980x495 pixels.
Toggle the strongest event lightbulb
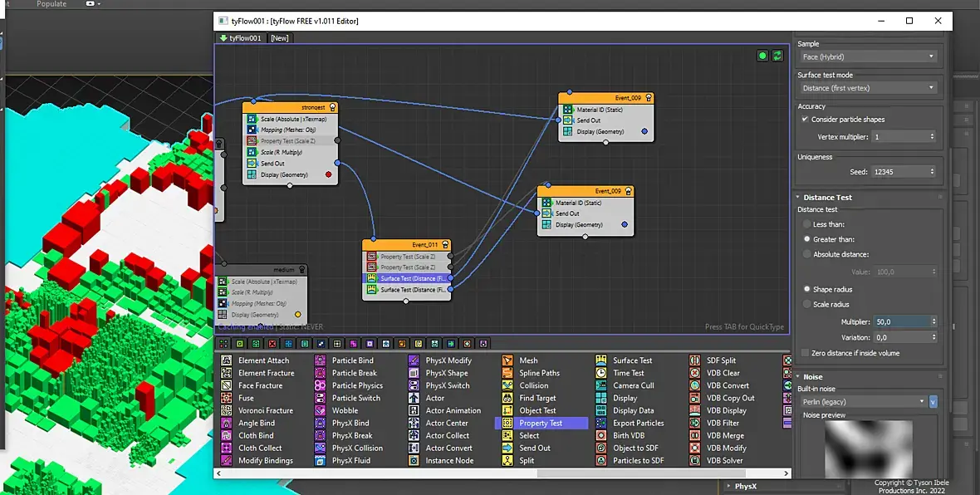click(x=332, y=107)
